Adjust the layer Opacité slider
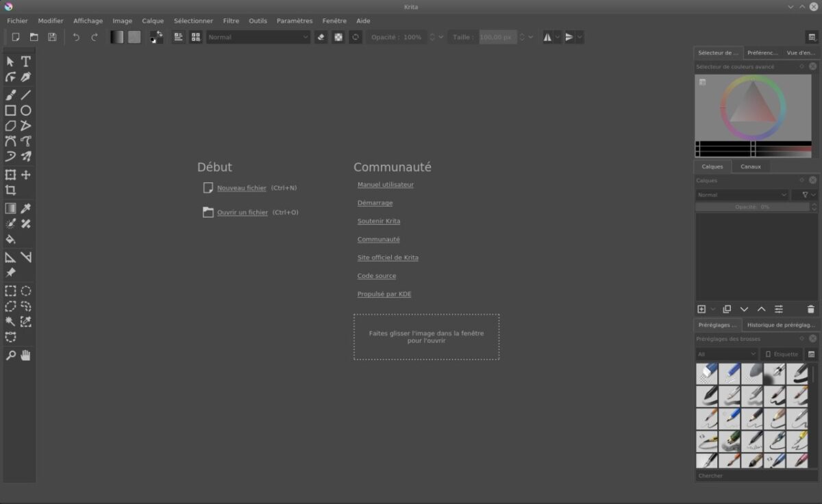This screenshot has height=504, width=822. click(x=753, y=207)
